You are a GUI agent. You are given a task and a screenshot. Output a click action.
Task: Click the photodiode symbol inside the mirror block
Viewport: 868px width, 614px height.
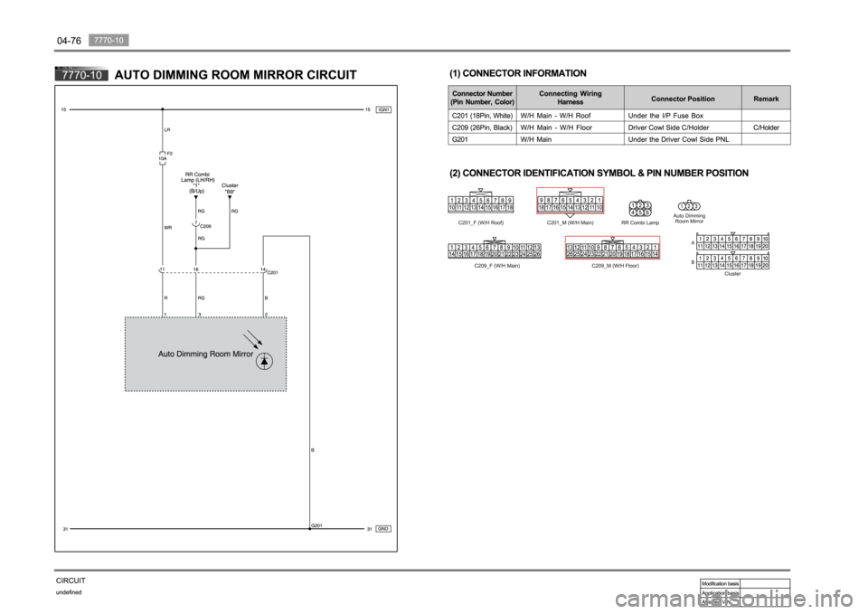click(263, 360)
